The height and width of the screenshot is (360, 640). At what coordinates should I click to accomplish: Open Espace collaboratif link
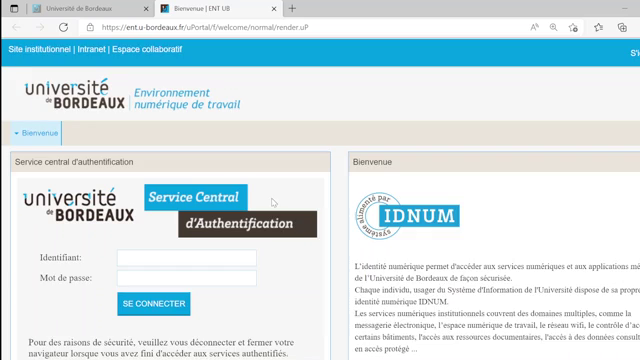147,49
